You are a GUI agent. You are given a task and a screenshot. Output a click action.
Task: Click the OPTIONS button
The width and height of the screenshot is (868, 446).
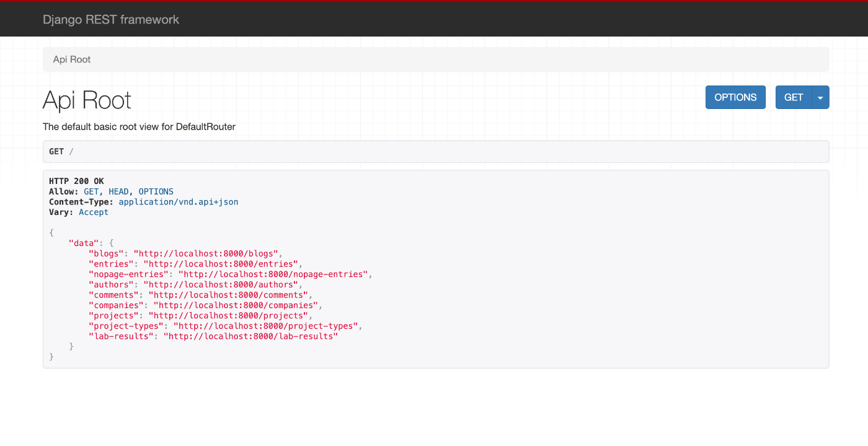[735, 97]
